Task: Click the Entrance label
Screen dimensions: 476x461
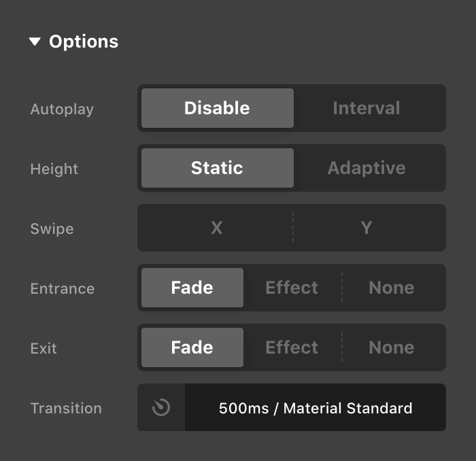Action: pyautogui.click(x=63, y=288)
